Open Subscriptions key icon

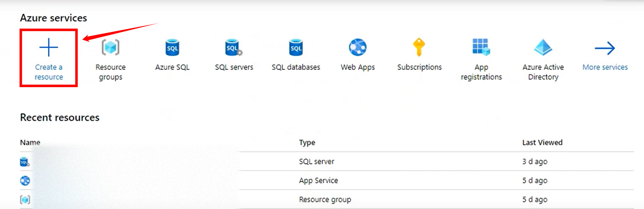(x=419, y=47)
